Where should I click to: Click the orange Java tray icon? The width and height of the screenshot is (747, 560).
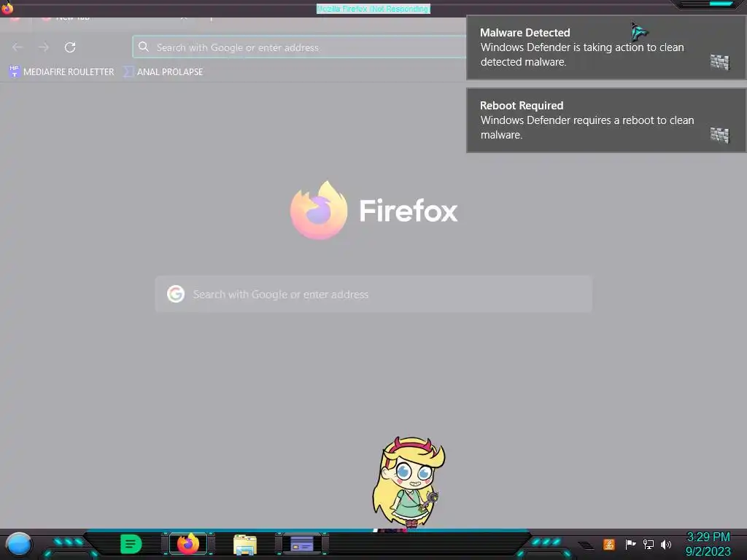pyautogui.click(x=609, y=544)
